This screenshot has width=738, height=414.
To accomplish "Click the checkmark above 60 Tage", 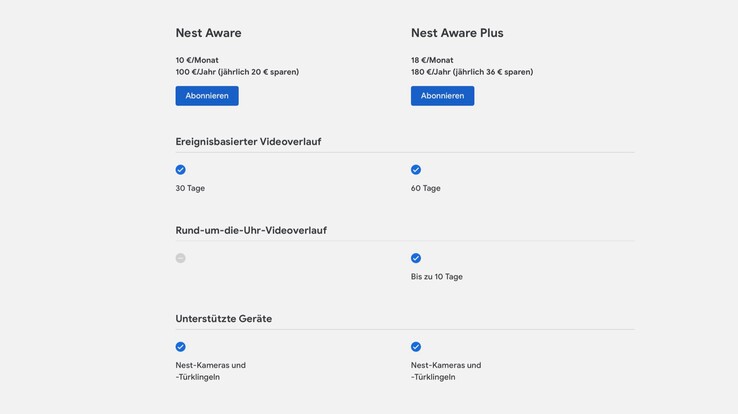I will 416,170.
